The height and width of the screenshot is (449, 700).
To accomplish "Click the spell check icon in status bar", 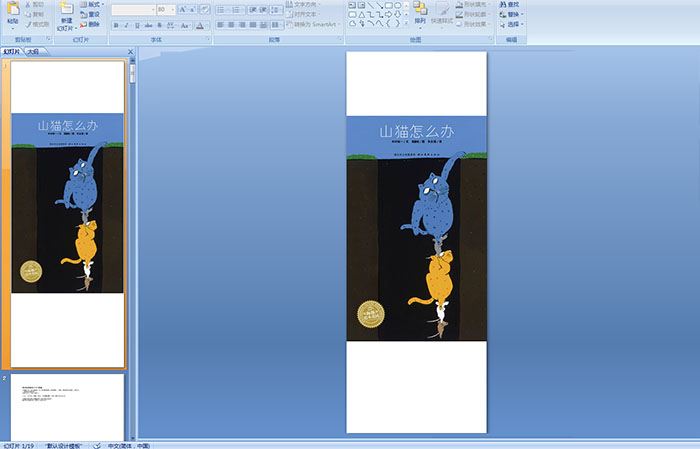I will (x=97, y=445).
